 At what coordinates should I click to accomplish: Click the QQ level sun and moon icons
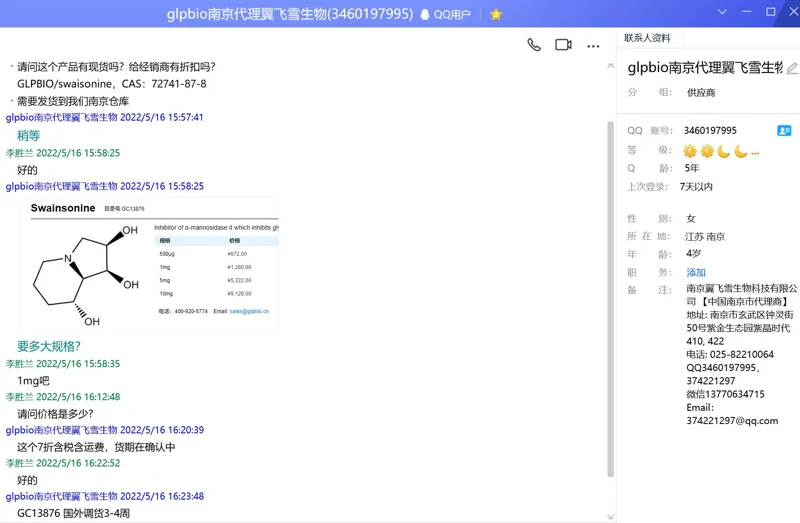click(x=721, y=151)
